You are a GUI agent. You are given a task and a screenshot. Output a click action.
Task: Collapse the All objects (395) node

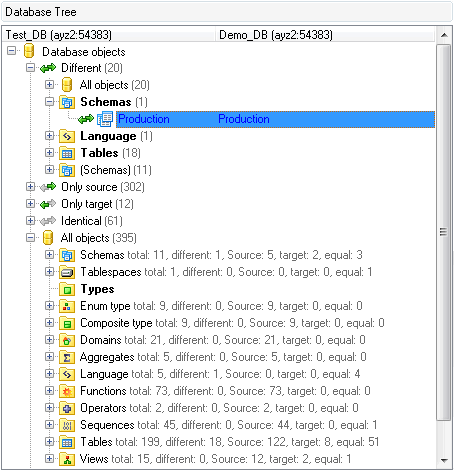(30, 238)
